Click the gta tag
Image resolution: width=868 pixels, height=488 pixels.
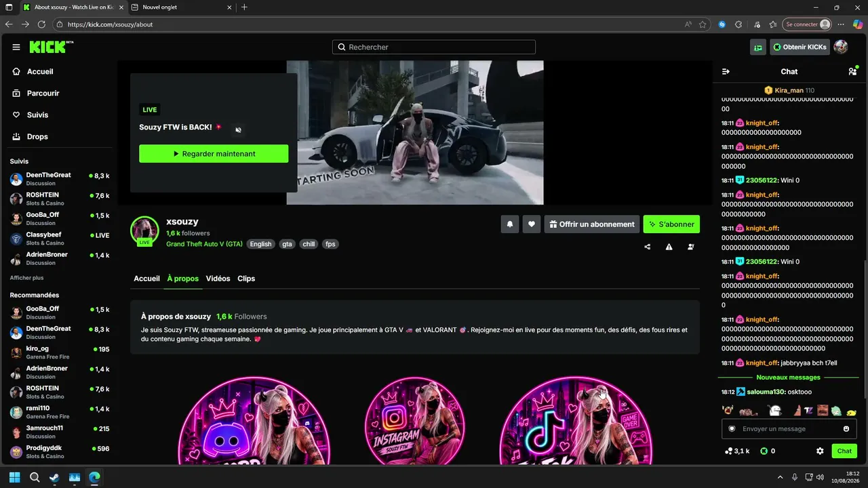[288, 244]
